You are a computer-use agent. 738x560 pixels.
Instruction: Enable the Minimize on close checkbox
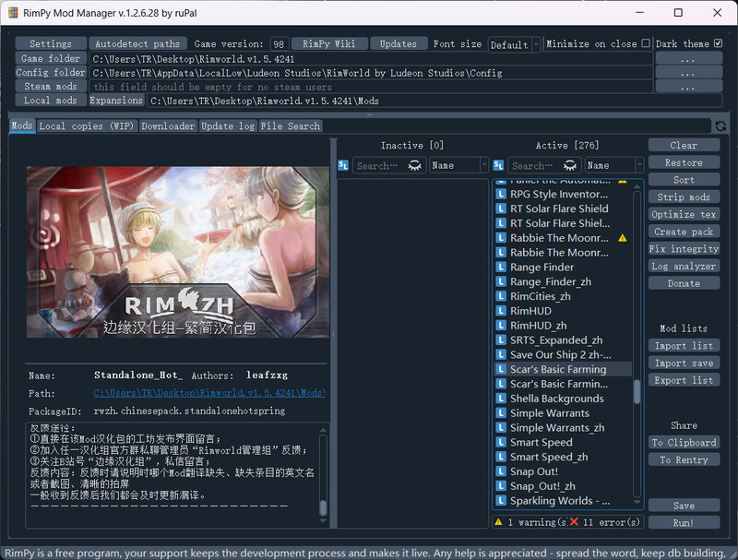(x=646, y=43)
